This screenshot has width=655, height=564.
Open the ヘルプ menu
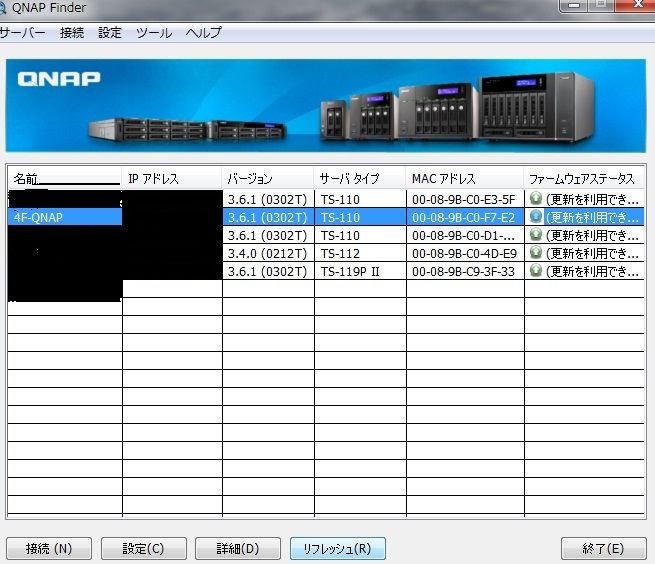click(203, 33)
